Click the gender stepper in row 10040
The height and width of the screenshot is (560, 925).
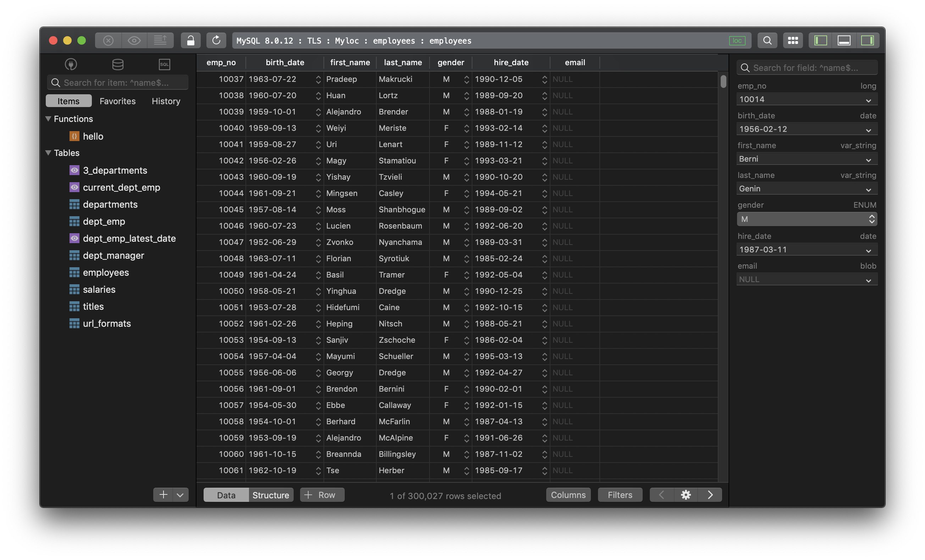pos(467,128)
